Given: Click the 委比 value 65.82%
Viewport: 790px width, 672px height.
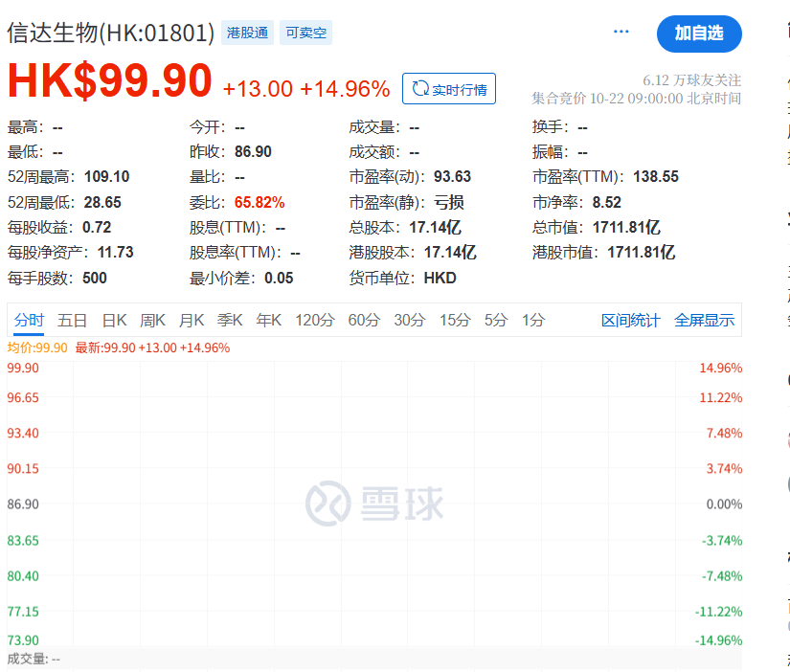Looking at the screenshot, I should point(260,203).
